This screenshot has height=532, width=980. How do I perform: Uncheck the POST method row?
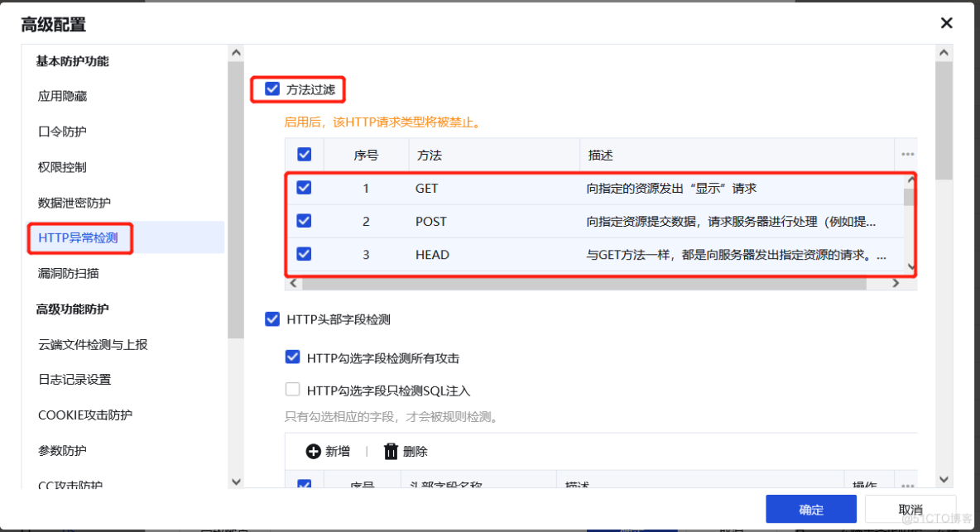304,221
